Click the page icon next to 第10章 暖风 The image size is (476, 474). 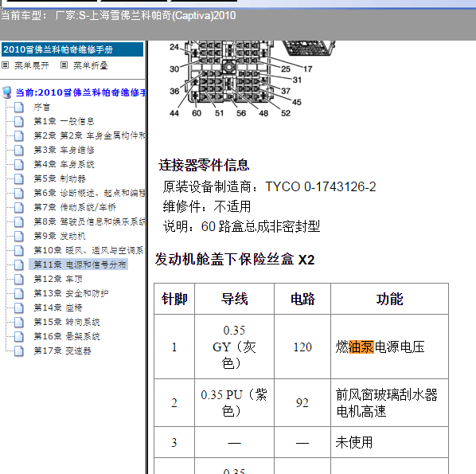tap(19, 250)
